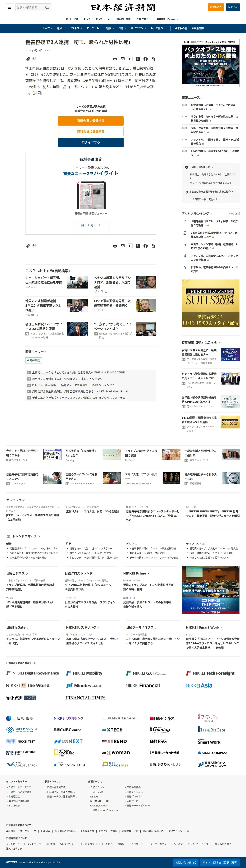Open the SUITS OF THE YEAR 2024 banner

point(211,303)
